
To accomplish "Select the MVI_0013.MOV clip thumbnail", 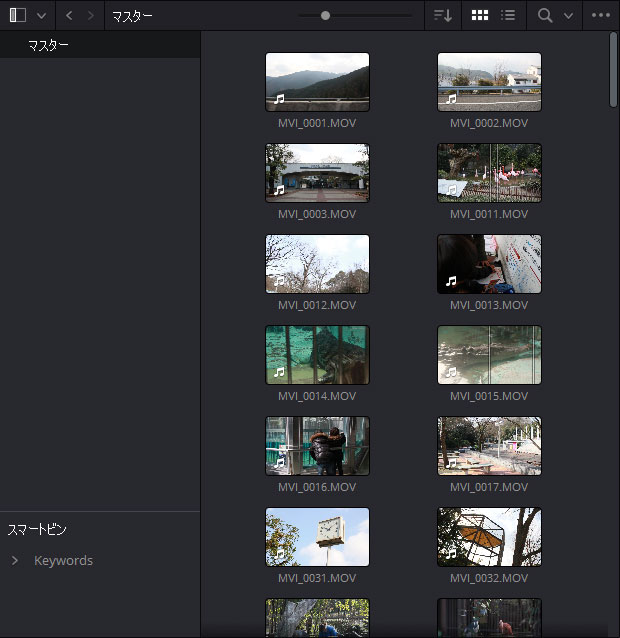I will pos(489,264).
